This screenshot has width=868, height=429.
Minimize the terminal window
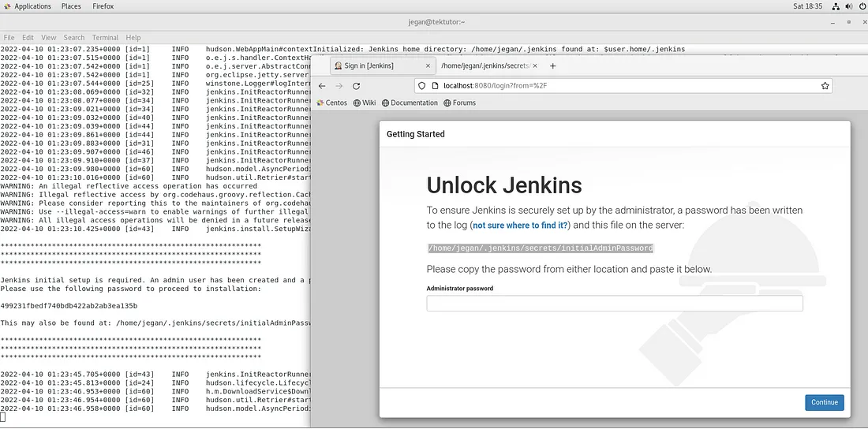pyautogui.click(x=832, y=21)
